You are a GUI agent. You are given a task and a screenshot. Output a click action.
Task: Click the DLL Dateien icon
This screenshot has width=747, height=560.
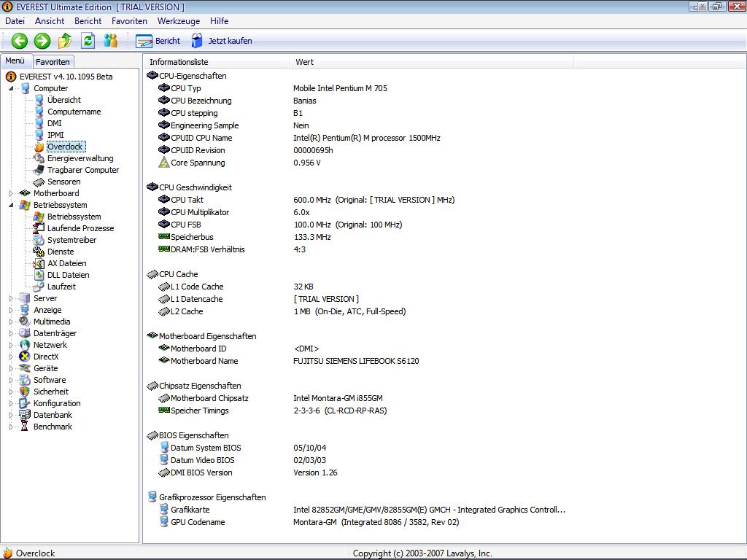39,275
